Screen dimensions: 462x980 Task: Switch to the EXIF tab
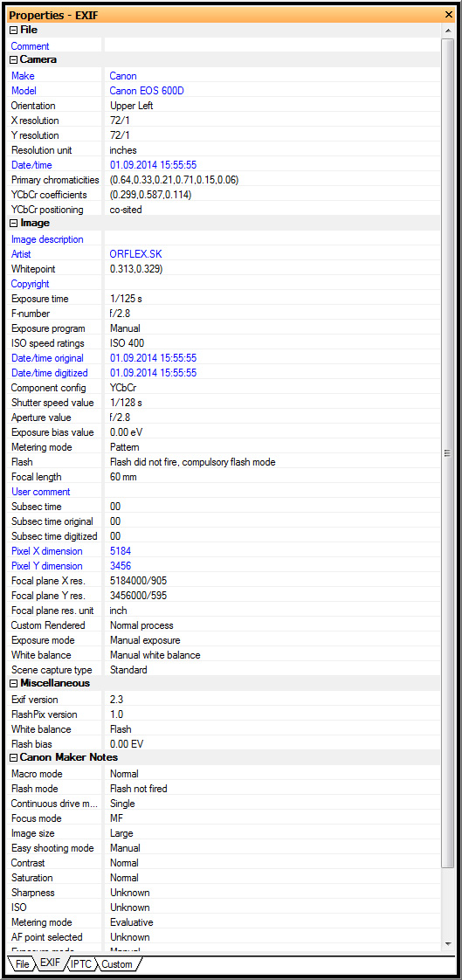50,963
